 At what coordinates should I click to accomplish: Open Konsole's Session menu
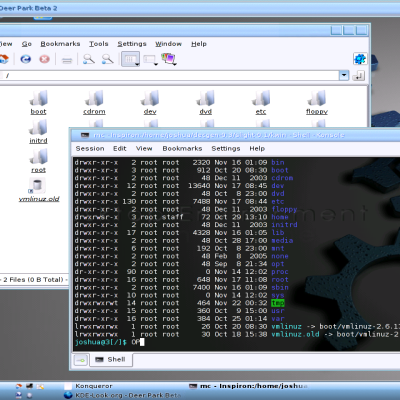pyautogui.click(x=90, y=148)
